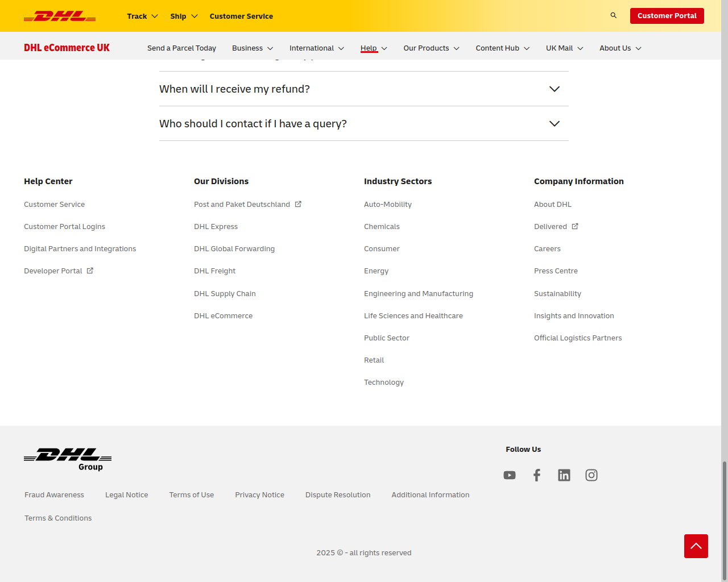Open the Consumer sector link
This screenshot has height=582, width=728.
[382, 248]
